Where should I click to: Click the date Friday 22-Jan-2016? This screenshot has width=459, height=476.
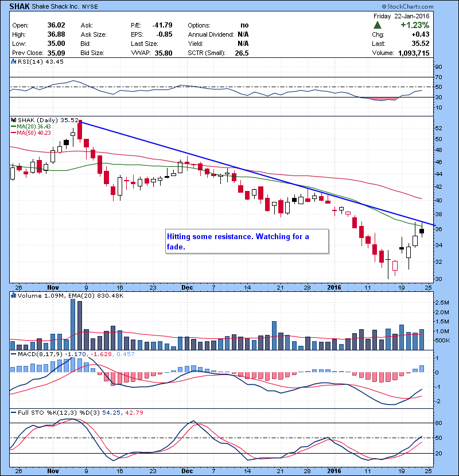401,16
